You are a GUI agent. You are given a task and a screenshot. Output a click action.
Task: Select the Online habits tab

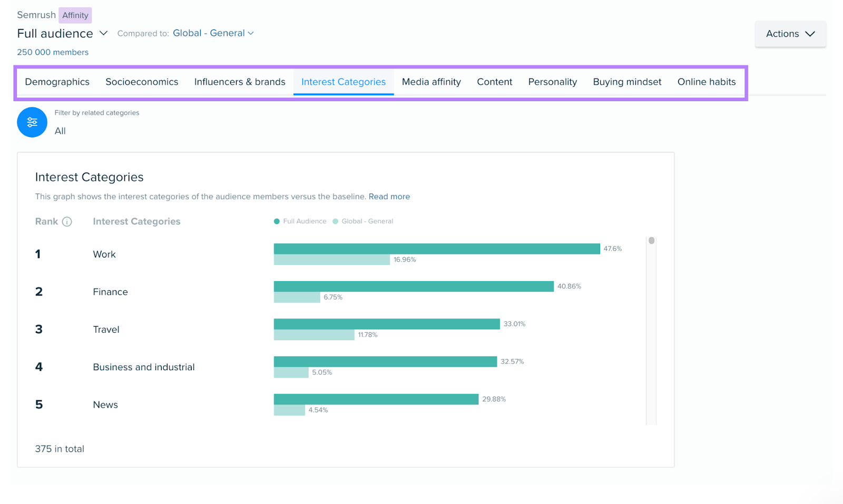pyautogui.click(x=706, y=82)
